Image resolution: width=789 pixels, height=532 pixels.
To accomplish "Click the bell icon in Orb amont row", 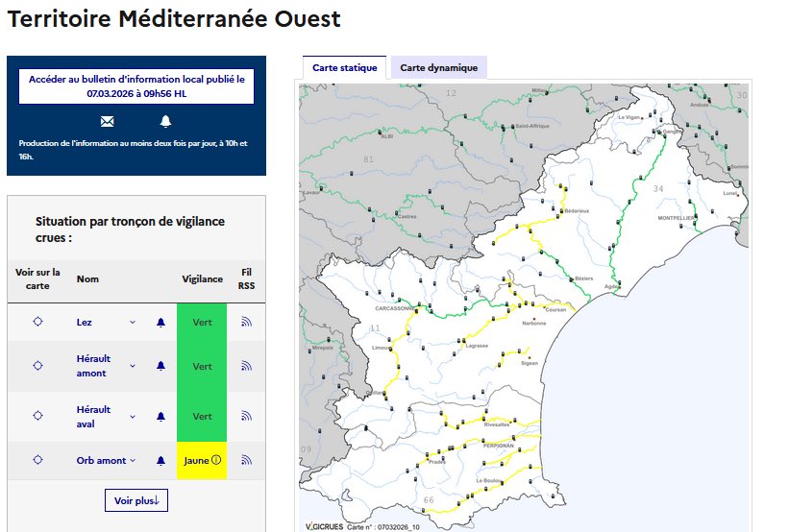I will 160,461.
